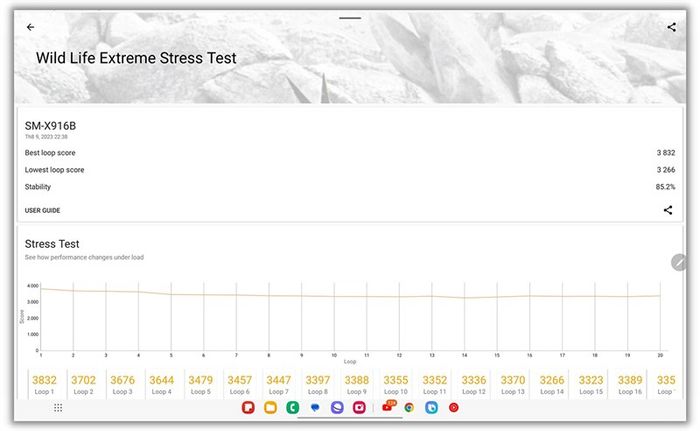Select the Loop 1 score 3832

(x=44, y=381)
